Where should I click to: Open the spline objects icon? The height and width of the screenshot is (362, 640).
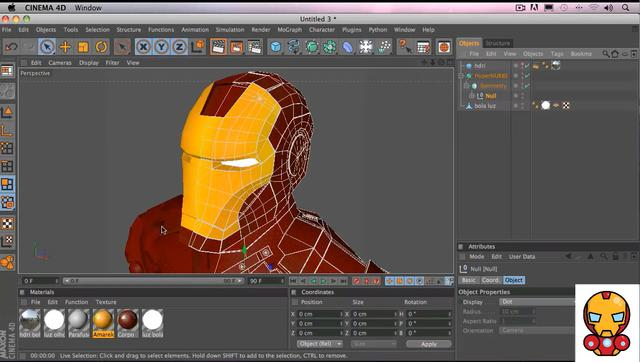[x=294, y=47]
